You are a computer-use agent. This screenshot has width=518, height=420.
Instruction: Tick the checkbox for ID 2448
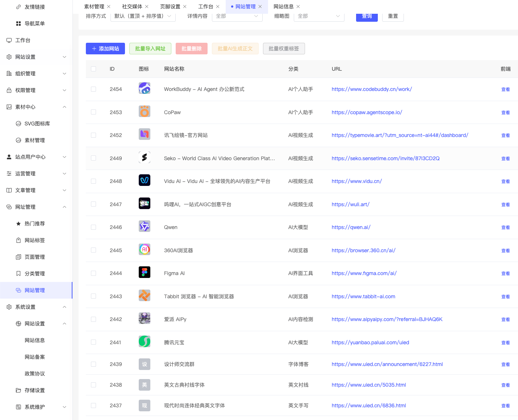point(93,181)
